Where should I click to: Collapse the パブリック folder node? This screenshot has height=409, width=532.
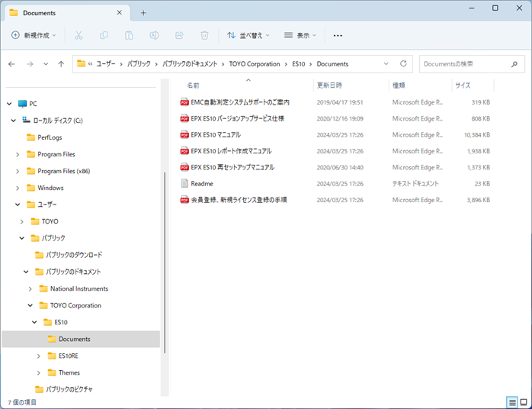[x=21, y=238]
